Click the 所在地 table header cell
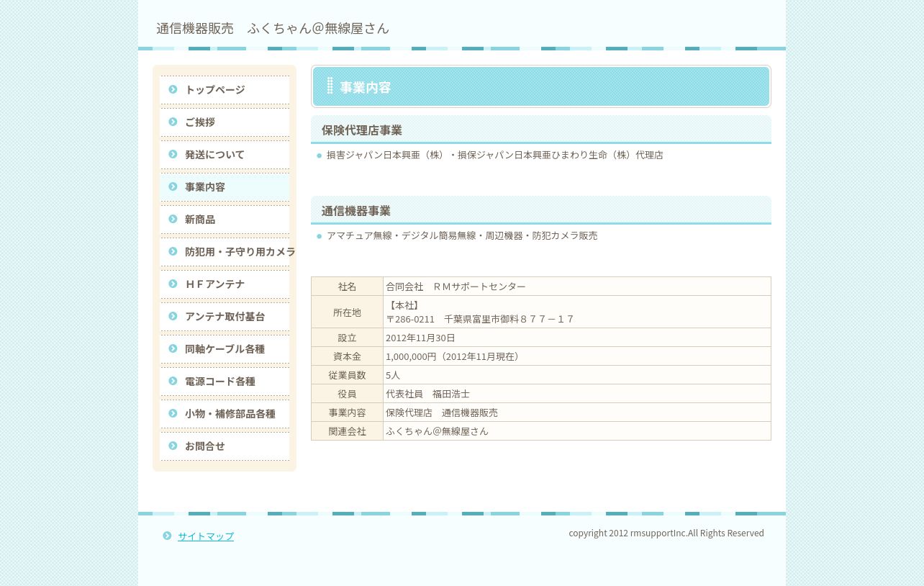The image size is (924, 586). click(x=347, y=312)
